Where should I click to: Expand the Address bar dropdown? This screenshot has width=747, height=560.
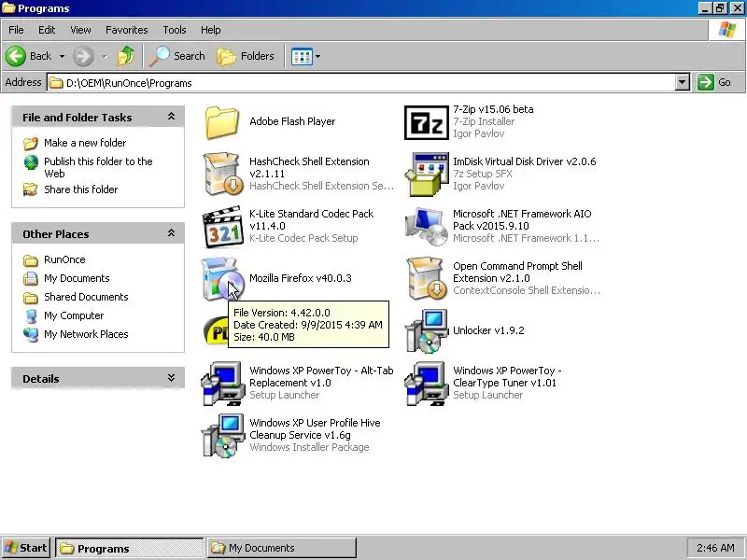[683, 82]
